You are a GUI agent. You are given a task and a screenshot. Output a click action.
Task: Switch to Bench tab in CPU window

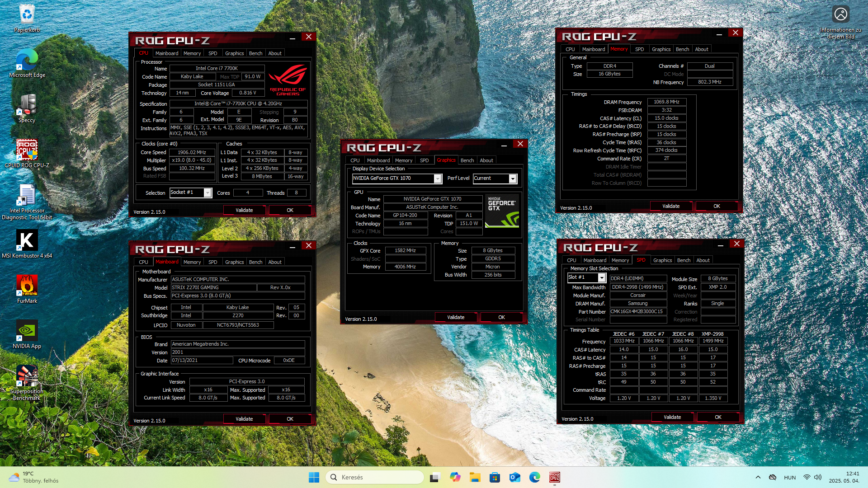click(255, 53)
